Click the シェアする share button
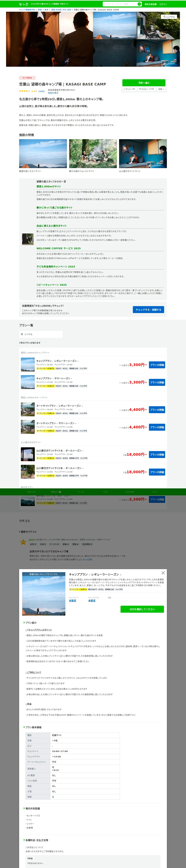 (169, 16)
